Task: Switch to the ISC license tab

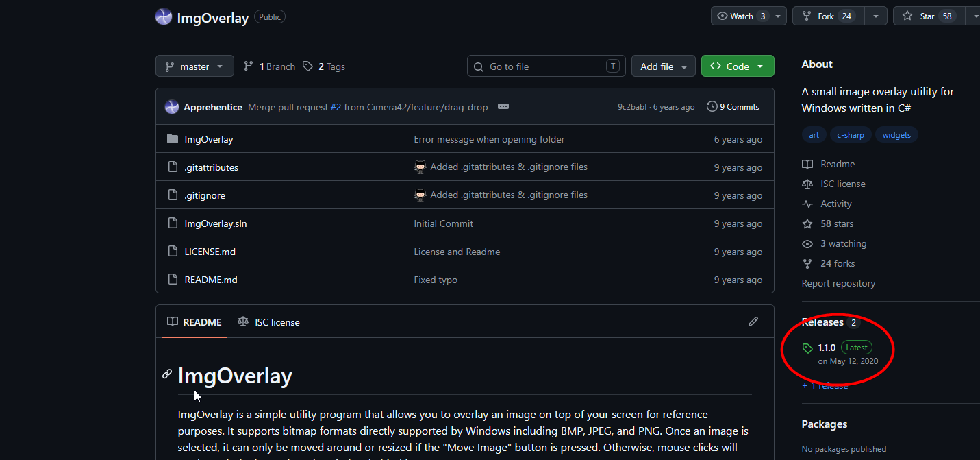Action: (268, 322)
